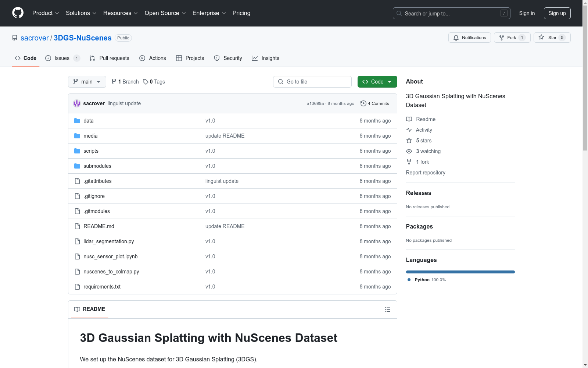The height and width of the screenshot is (368, 588).
Task: Open the .gitmodules file
Action: [97, 211]
